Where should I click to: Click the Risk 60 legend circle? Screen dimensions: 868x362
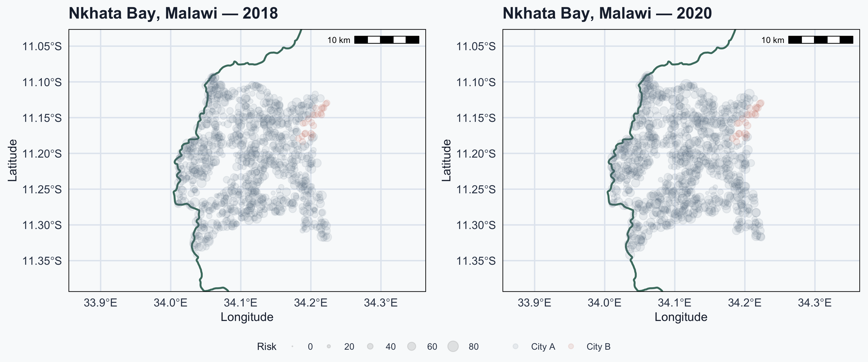tap(411, 347)
